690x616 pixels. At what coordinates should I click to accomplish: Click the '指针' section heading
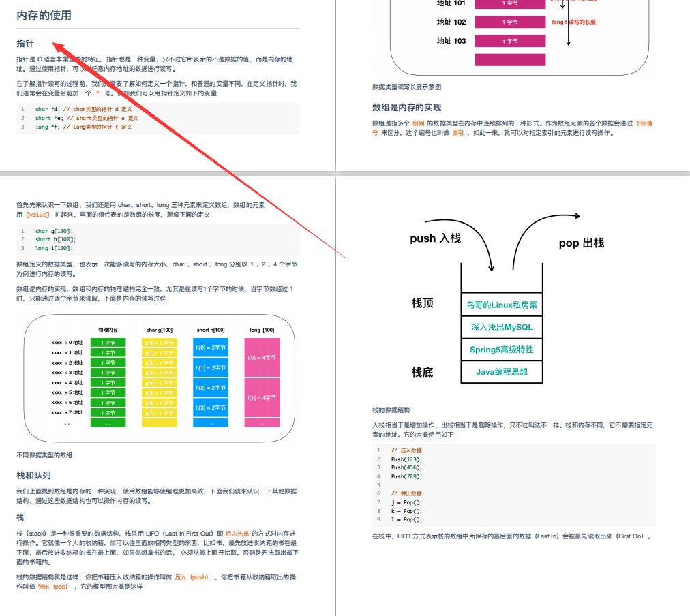tap(25, 44)
